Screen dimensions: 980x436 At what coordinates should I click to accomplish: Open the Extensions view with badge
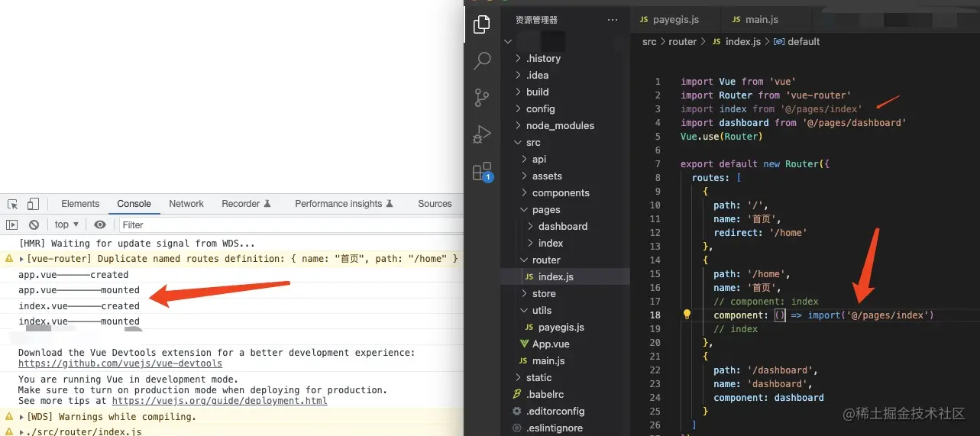point(482,172)
